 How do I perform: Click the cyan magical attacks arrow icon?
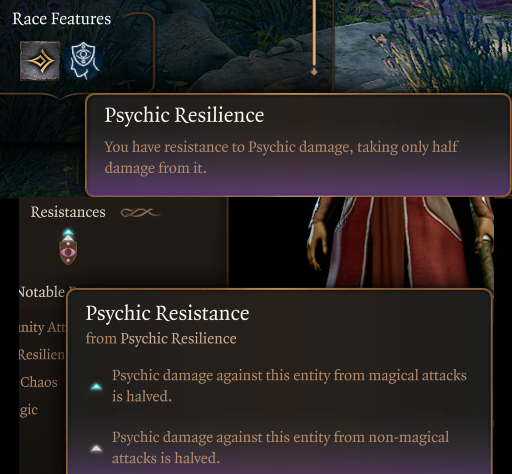click(x=96, y=387)
